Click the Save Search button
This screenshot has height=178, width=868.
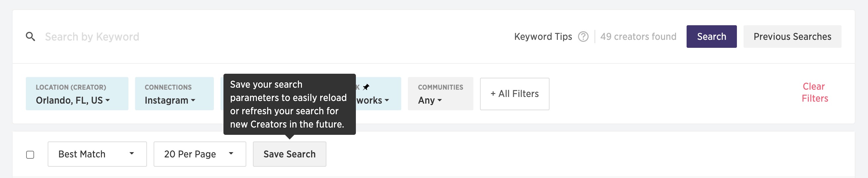(289, 154)
